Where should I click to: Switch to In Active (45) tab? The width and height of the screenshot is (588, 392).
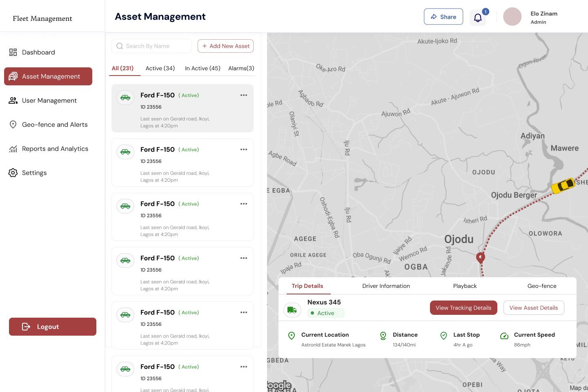[203, 68]
